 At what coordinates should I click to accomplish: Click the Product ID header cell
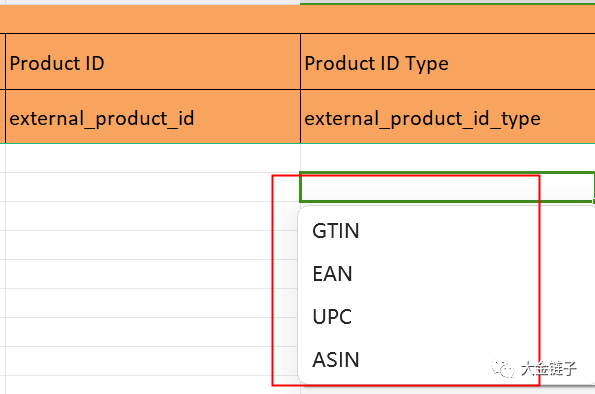(153, 62)
